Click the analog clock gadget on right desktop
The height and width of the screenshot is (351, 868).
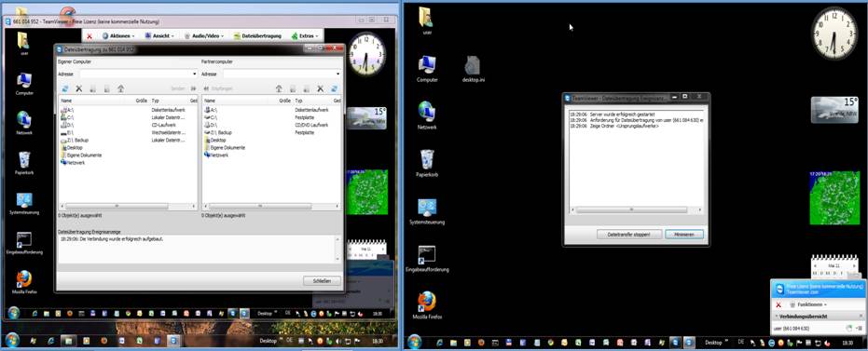[834, 34]
